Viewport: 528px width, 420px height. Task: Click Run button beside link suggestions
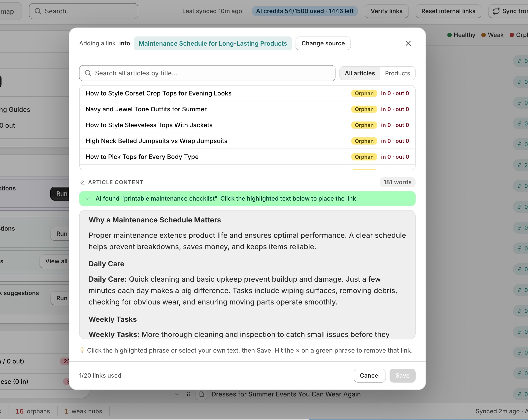pos(60,298)
